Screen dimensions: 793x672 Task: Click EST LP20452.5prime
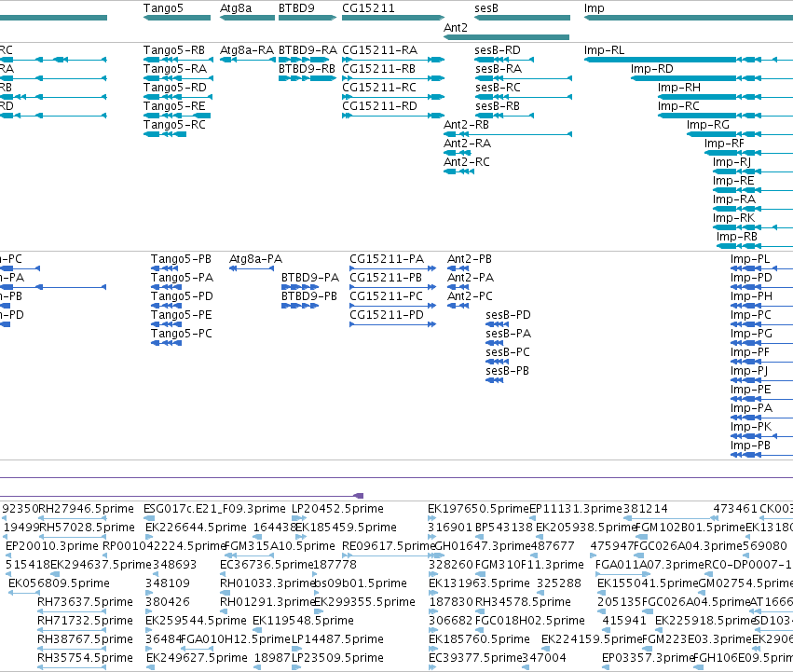[299, 518]
